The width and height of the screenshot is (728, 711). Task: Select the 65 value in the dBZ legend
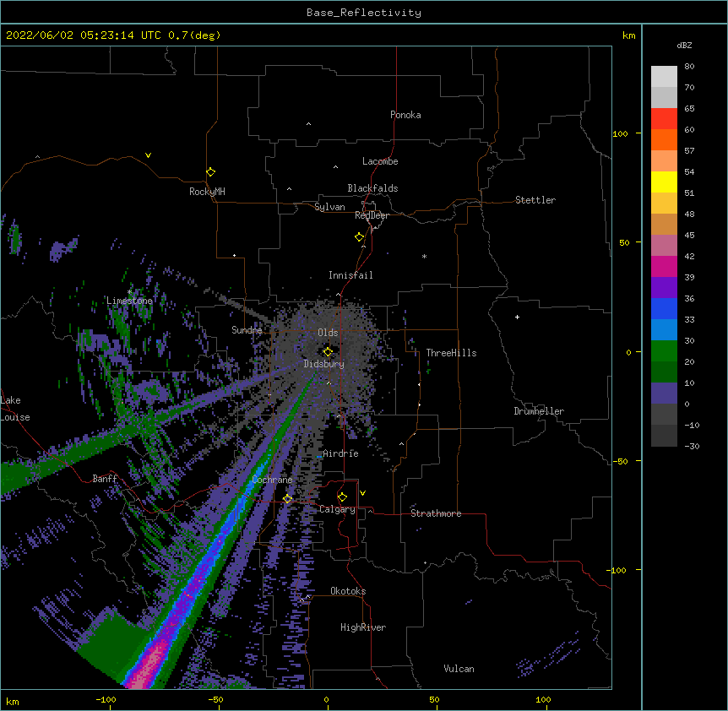coord(689,109)
